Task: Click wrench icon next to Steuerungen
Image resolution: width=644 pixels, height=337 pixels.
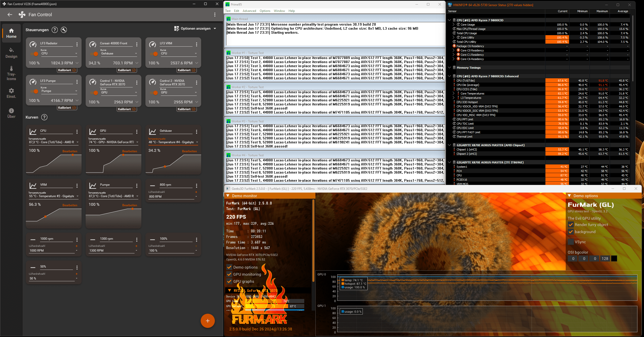Action: coord(64,30)
